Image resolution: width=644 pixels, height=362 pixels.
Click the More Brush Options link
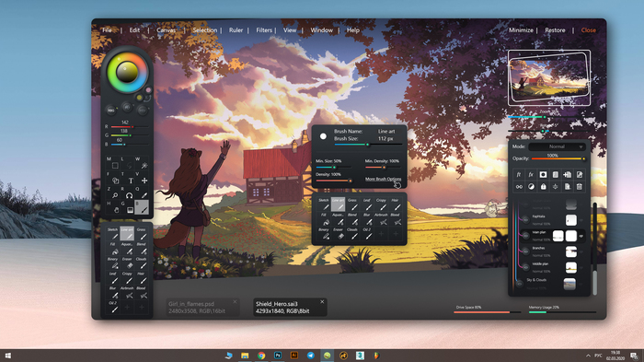(383, 179)
